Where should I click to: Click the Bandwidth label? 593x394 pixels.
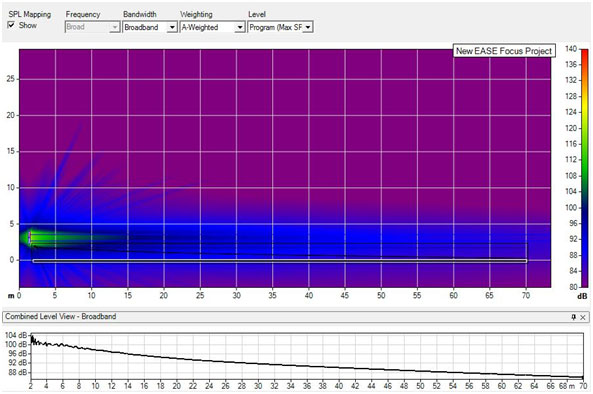point(140,14)
